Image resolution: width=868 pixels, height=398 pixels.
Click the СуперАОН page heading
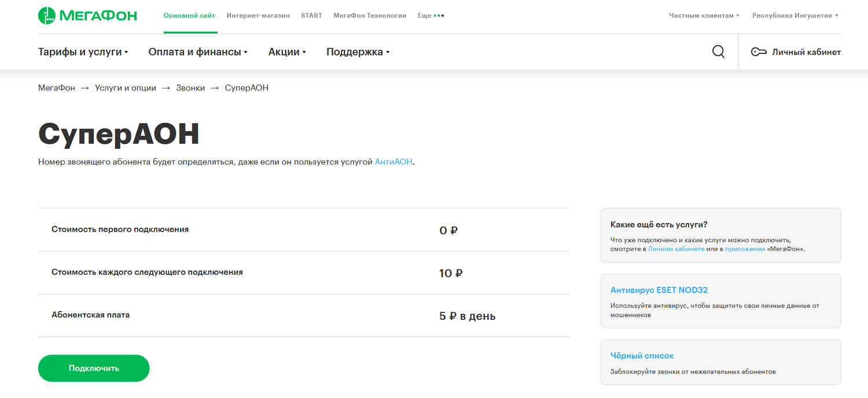pyautogui.click(x=119, y=134)
